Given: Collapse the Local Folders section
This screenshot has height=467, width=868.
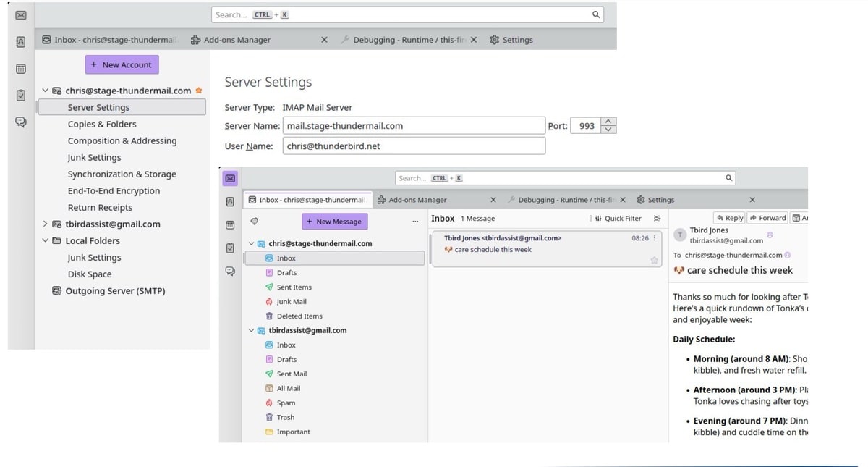Looking at the screenshot, I should [45, 241].
